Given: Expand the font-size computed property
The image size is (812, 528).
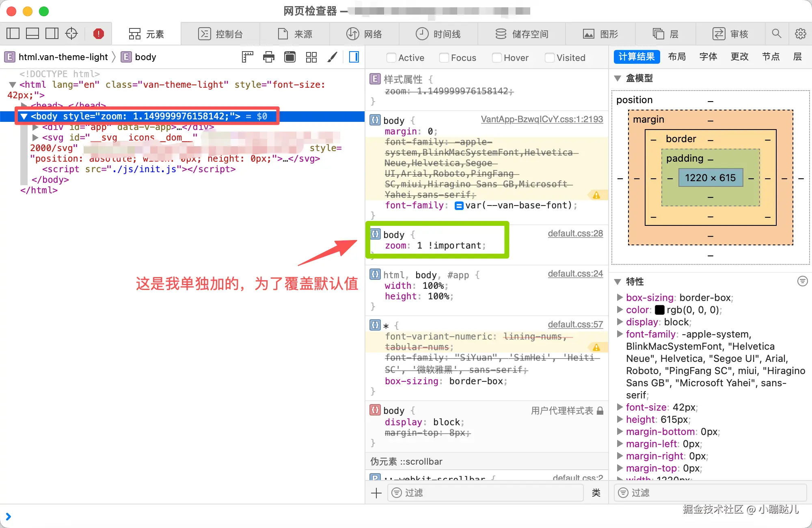Looking at the screenshot, I should (620, 407).
